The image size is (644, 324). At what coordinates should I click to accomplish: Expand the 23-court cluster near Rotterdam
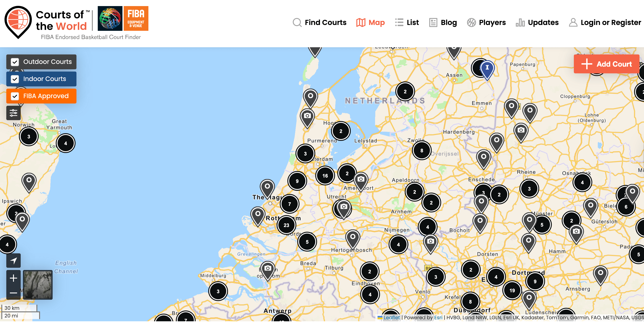[287, 225]
